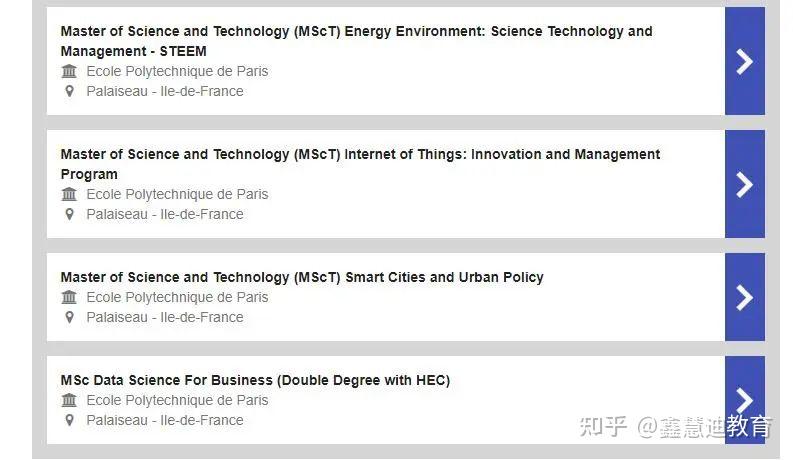Click location pin icon under STEEM program
This screenshot has width=793, height=460.
click(x=69, y=91)
